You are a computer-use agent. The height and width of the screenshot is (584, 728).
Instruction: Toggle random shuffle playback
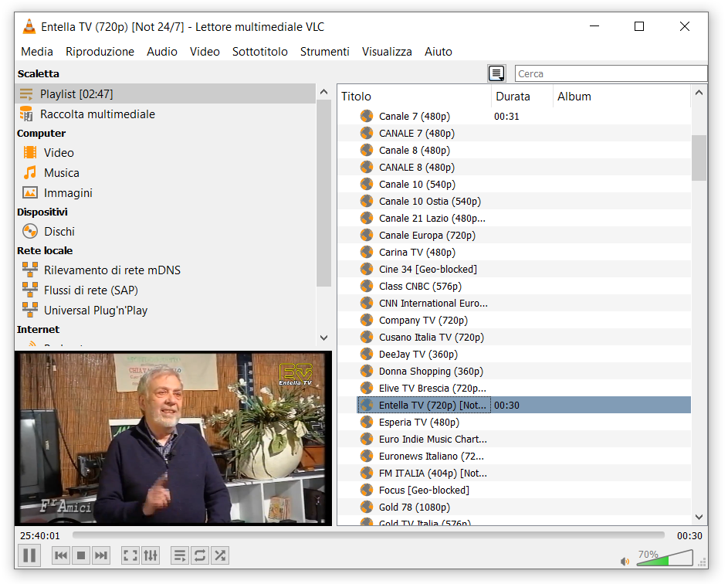pos(220,555)
